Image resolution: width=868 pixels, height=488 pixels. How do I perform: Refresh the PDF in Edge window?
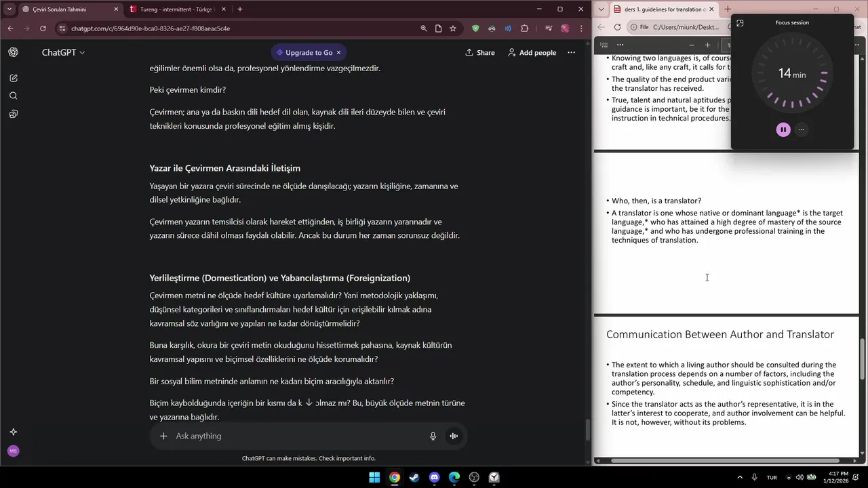[x=617, y=27]
